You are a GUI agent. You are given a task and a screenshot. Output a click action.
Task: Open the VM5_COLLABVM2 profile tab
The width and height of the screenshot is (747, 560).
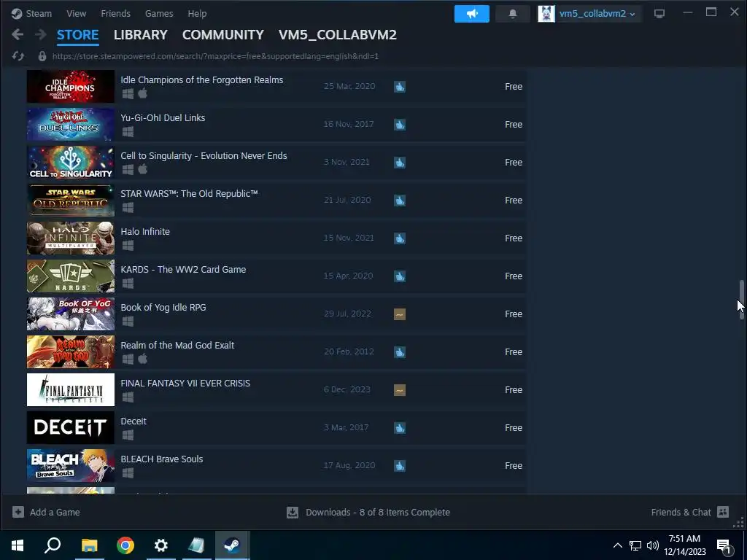coord(337,35)
